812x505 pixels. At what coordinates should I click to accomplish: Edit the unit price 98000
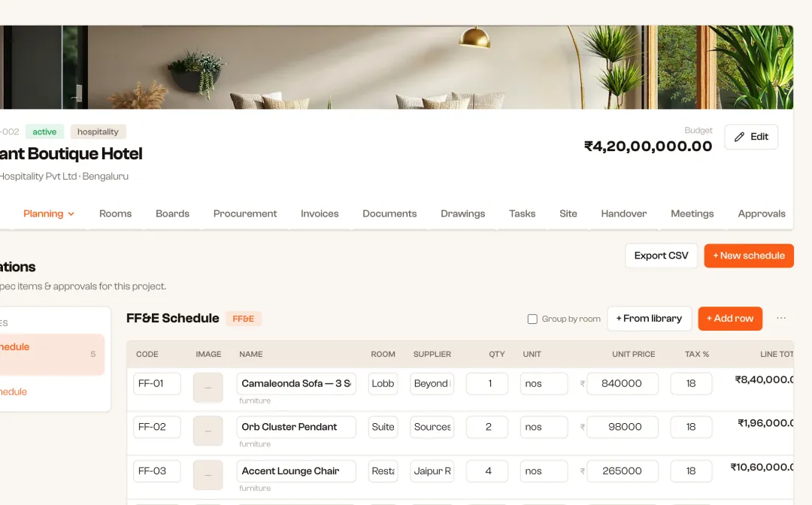623,427
